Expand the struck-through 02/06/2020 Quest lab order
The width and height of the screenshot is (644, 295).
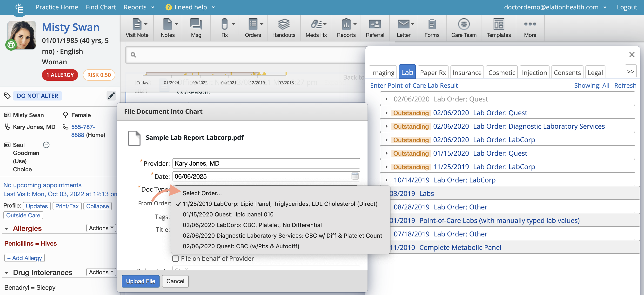pyautogui.click(x=386, y=99)
